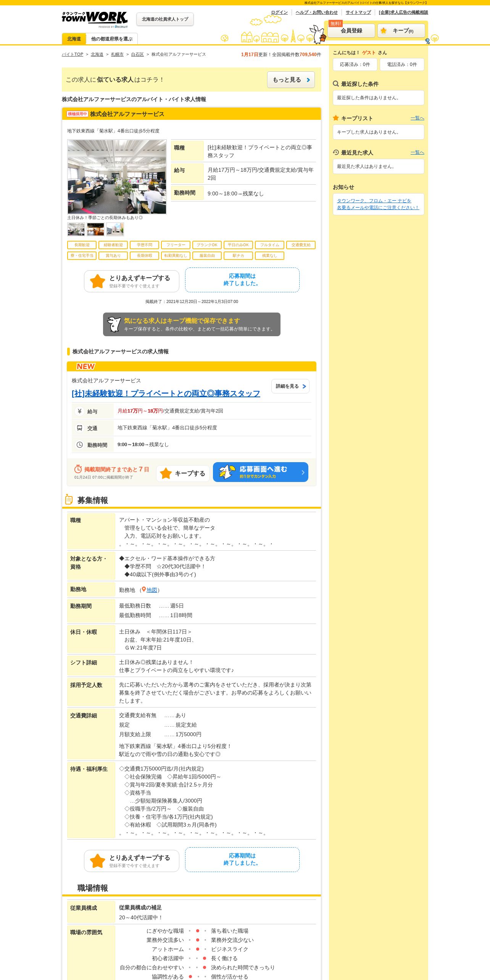
Task: Click the ログイン link
Action: coord(279,12)
